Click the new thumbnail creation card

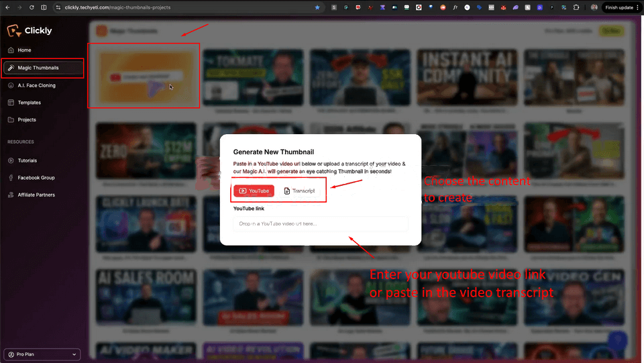[146, 76]
